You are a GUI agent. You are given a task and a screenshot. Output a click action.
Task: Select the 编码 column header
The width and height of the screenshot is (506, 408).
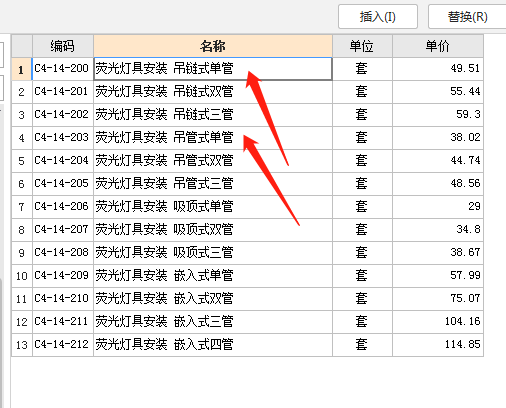tap(63, 46)
